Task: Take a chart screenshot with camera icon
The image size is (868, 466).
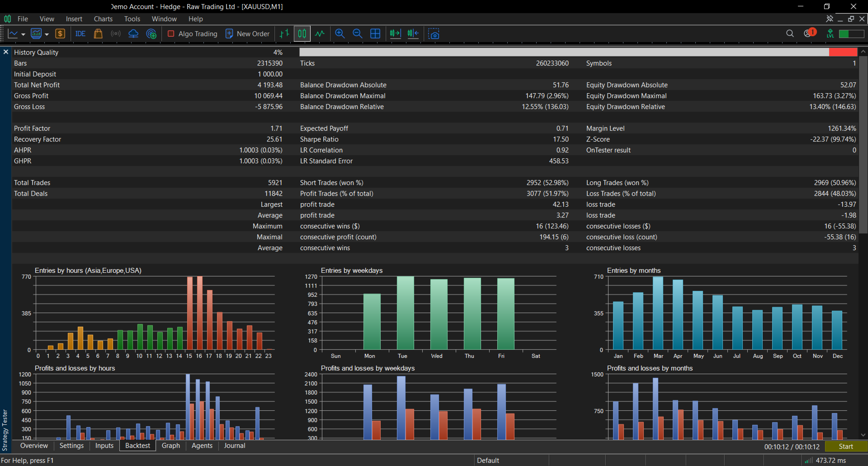Action: coord(434,34)
